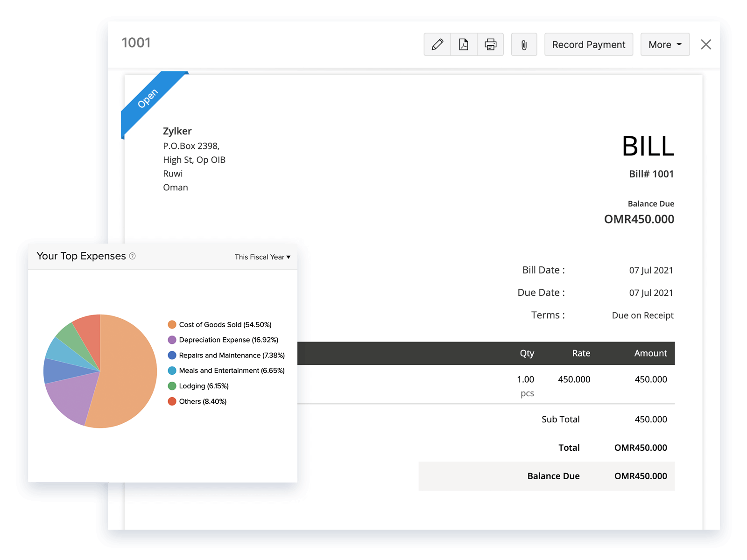The width and height of the screenshot is (747, 560).
Task: Toggle Repairs and Maintenance in the legend
Action: point(172,355)
